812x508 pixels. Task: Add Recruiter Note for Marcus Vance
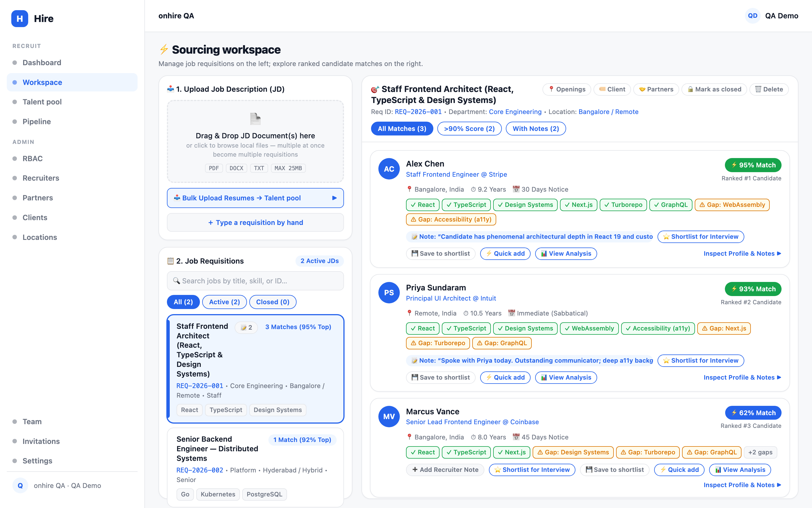445,470
